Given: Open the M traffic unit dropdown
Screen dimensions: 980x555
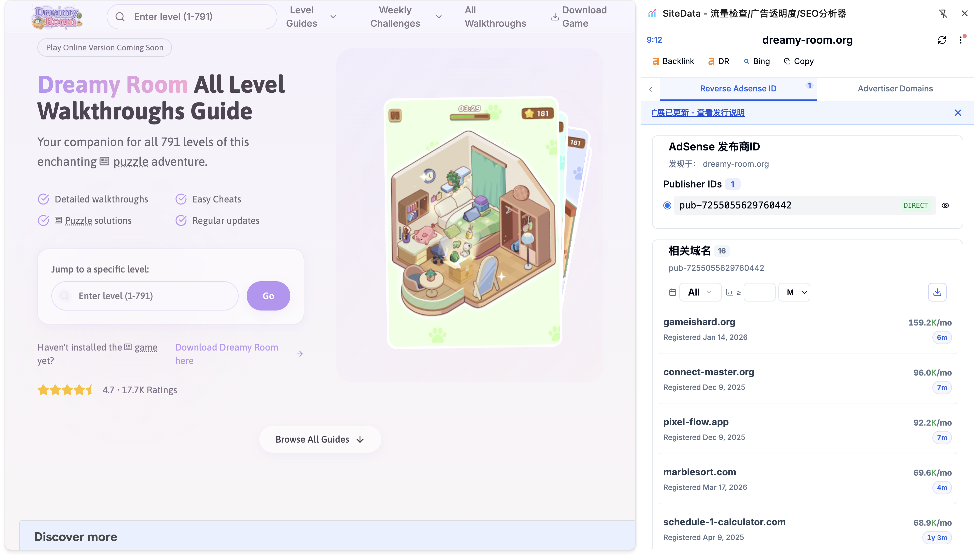Looking at the screenshot, I should coord(794,293).
